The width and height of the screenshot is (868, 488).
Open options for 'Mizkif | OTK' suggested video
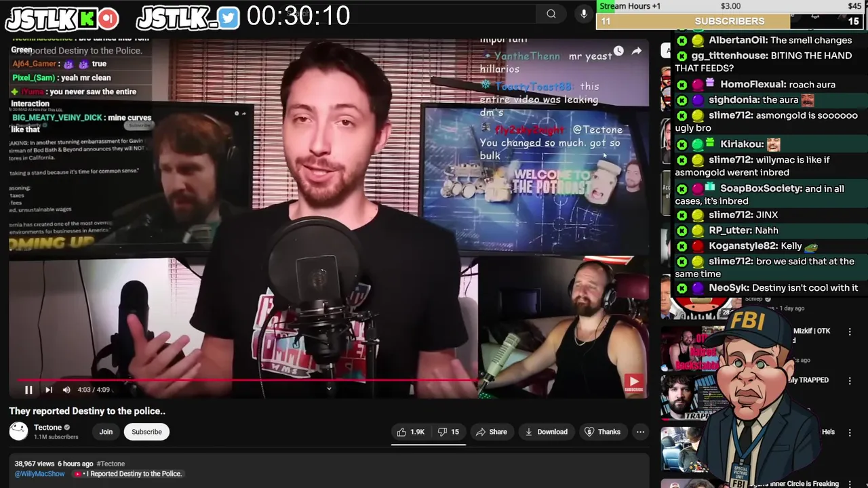click(x=850, y=331)
